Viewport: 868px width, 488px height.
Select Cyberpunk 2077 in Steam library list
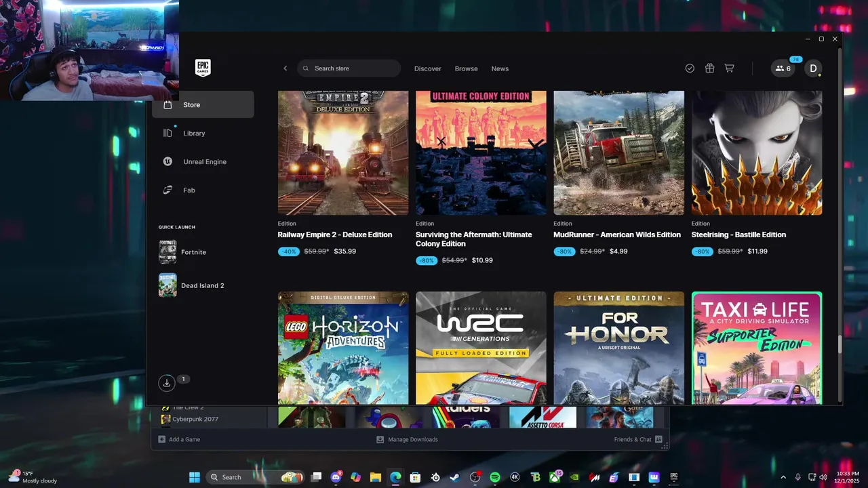(195, 419)
